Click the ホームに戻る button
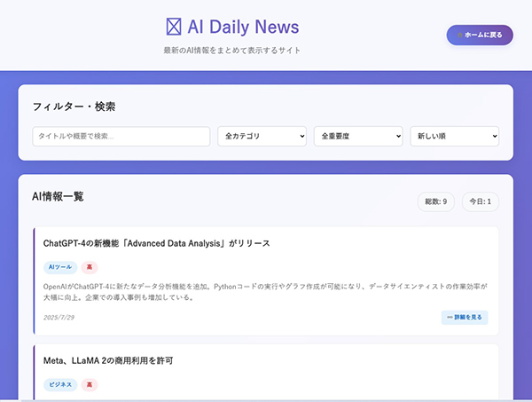Screen dimensions: 532x402 (480, 35)
